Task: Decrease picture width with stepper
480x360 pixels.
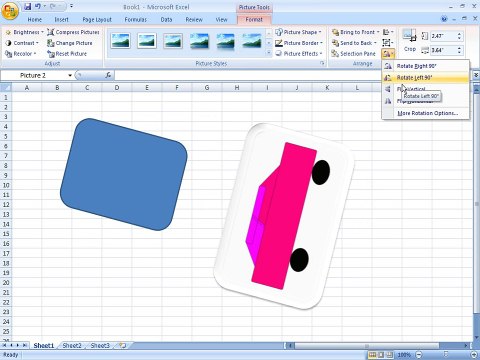Action: click(x=459, y=53)
